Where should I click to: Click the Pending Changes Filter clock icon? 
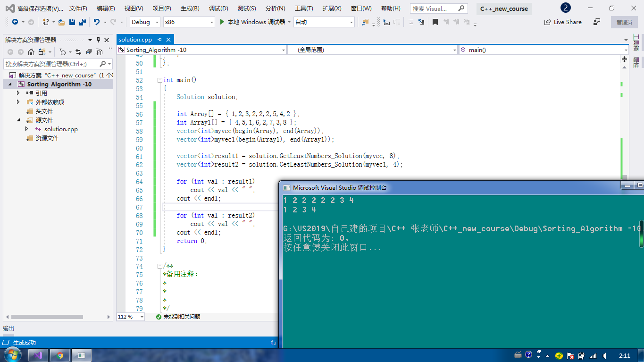pyautogui.click(x=62, y=52)
